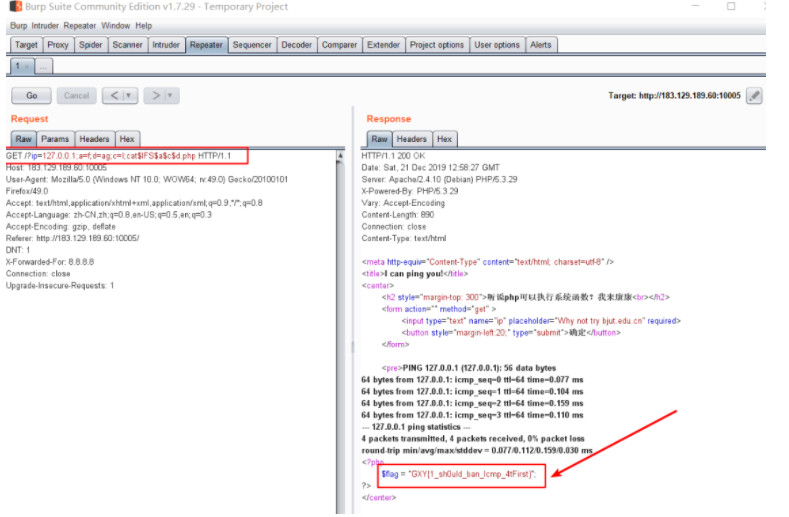Switch to the Extender tab

pos(383,45)
